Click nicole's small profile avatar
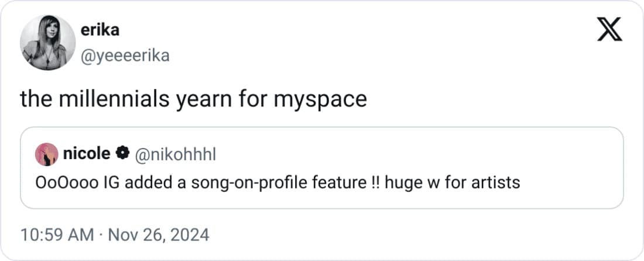 click(47, 154)
